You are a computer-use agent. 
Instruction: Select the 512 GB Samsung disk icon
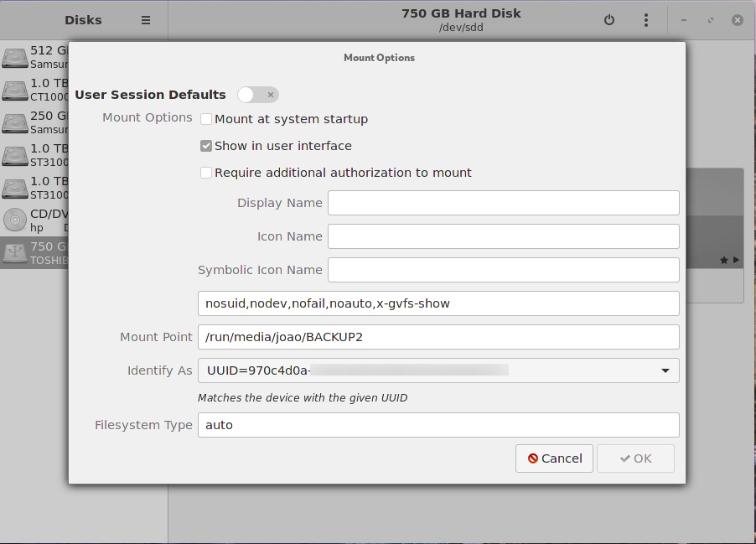(x=15, y=57)
